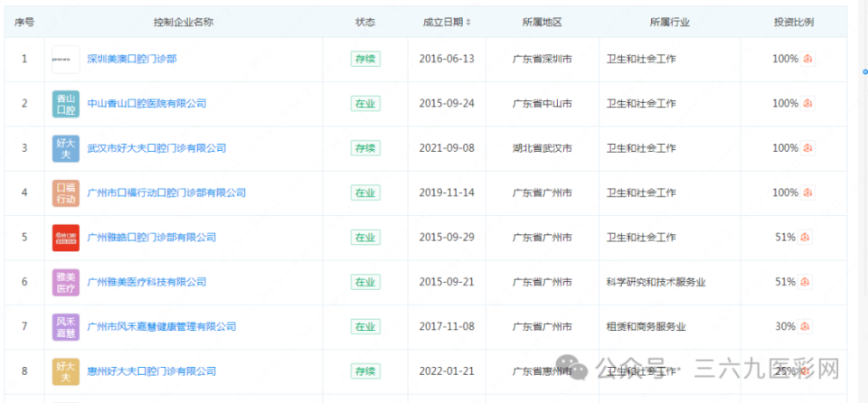Click date 2016-06-13 cell
Screen dimensions: 868x403
447,59
